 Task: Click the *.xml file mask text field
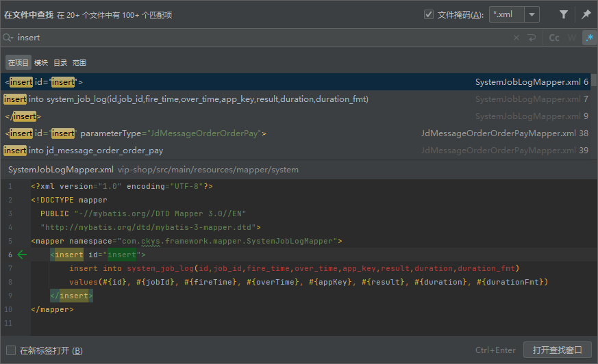(507, 15)
